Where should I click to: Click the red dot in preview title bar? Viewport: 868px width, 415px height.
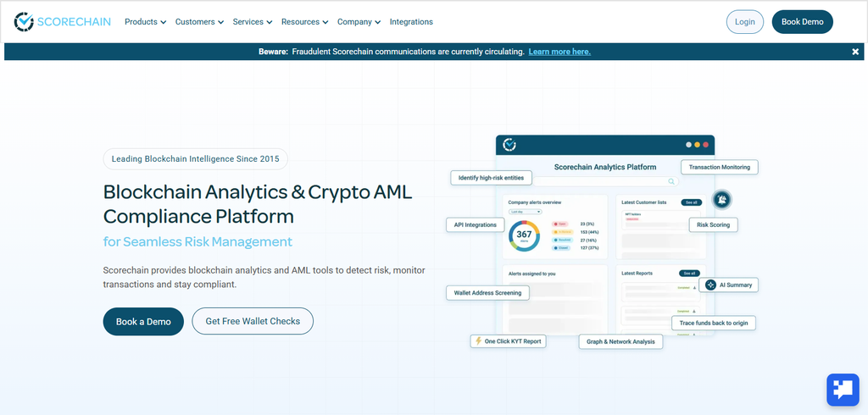click(706, 145)
